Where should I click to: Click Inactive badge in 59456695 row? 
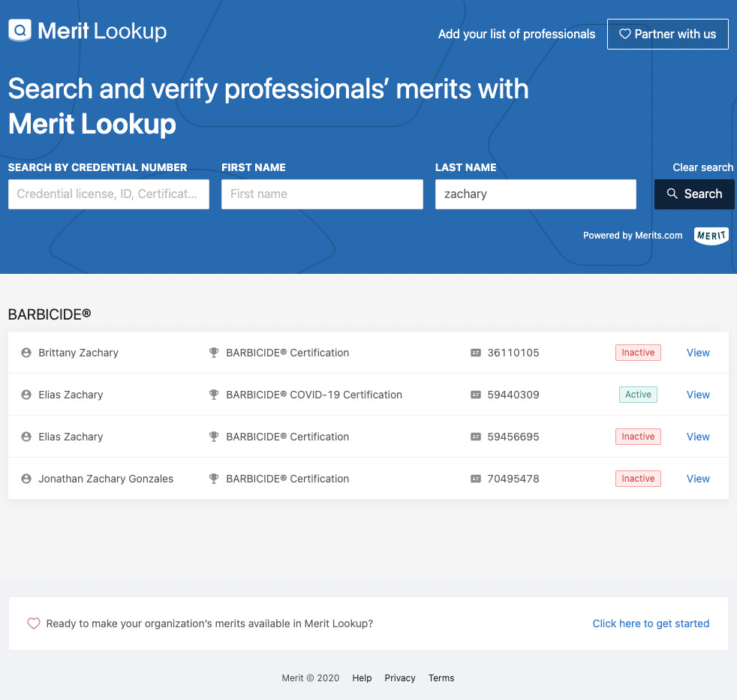coord(638,437)
